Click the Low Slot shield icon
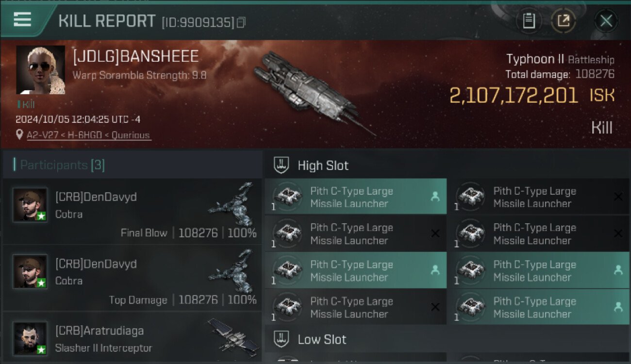 [282, 339]
